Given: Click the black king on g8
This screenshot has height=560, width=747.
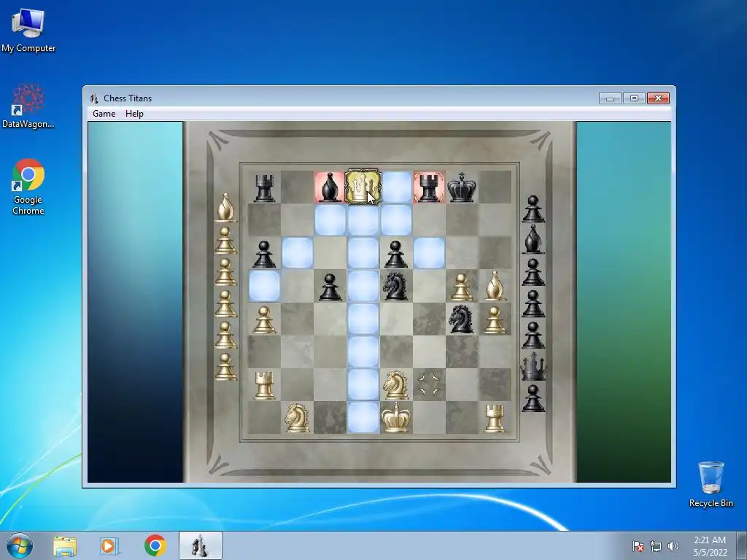Looking at the screenshot, I should click(x=462, y=187).
